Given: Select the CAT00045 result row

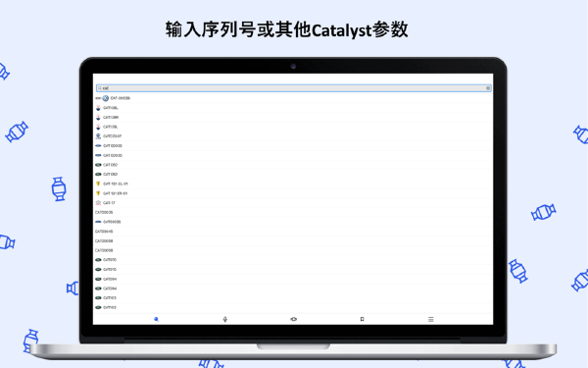Looking at the screenshot, I should click(x=294, y=232).
